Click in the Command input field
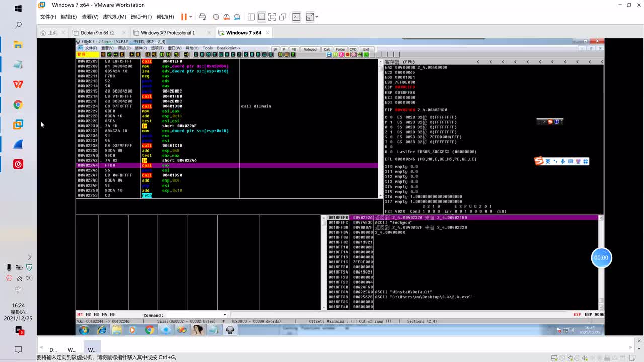The height and width of the screenshot is (362, 644). click(x=194, y=315)
